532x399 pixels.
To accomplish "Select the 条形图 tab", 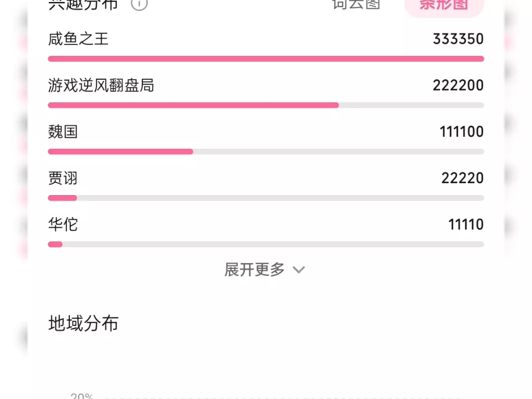I will [x=444, y=5].
